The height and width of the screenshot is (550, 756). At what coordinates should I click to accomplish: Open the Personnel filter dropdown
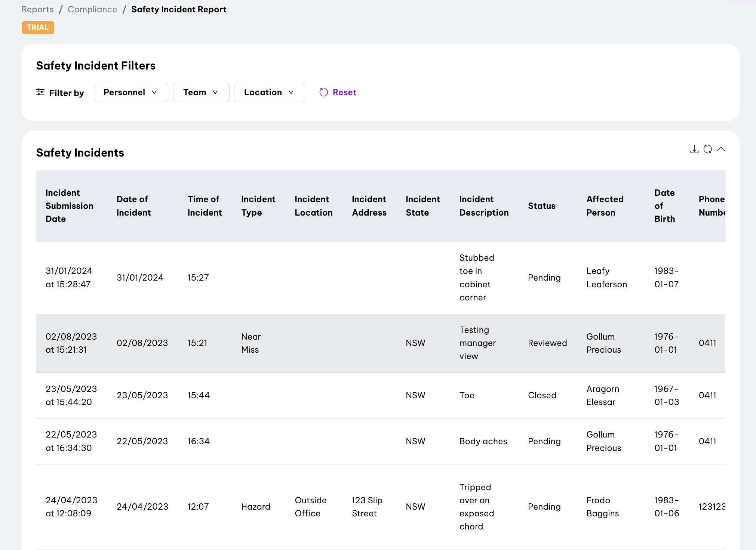tap(130, 92)
